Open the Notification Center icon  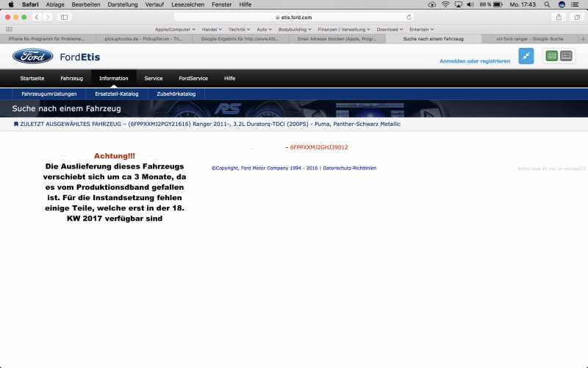(x=575, y=4)
